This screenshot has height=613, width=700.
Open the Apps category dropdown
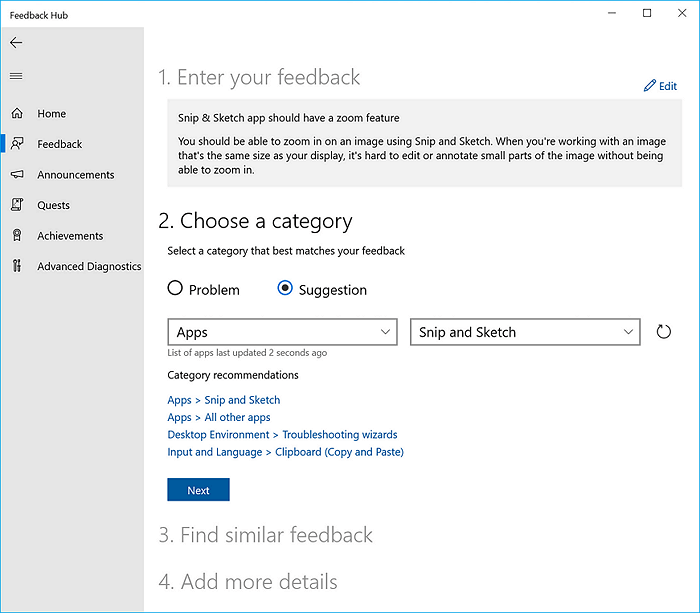click(x=283, y=332)
